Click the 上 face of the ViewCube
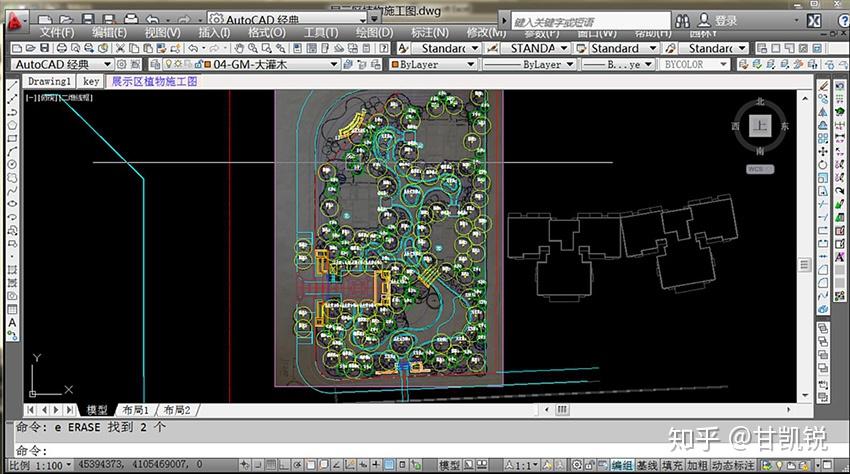850x474 pixels. pyautogui.click(x=761, y=126)
